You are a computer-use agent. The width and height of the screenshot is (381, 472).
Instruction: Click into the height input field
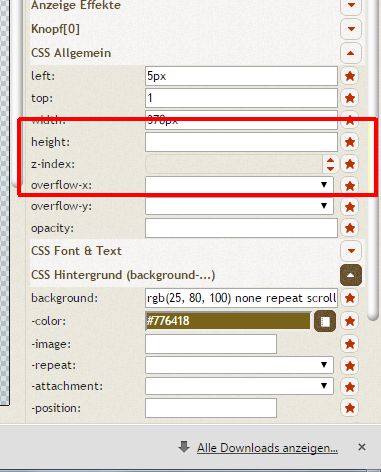(x=241, y=142)
